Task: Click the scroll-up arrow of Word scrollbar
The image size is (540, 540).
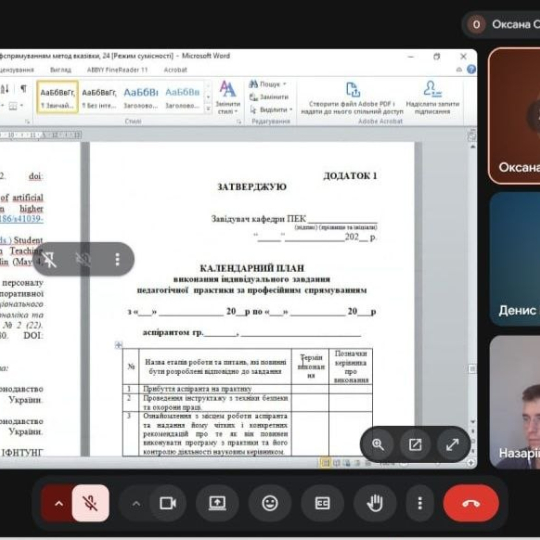Action: [x=473, y=147]
